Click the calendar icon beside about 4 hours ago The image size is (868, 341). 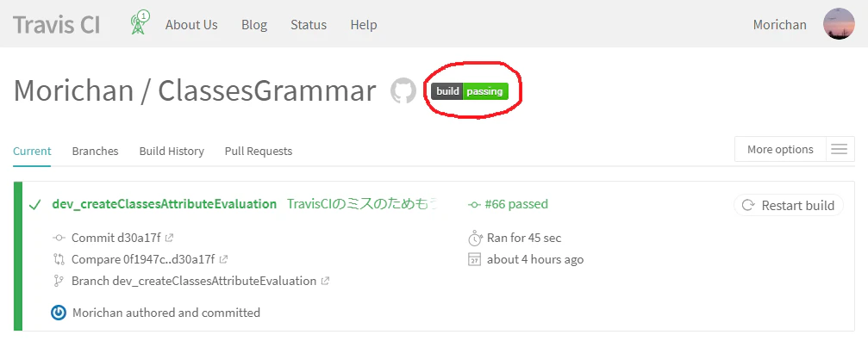(x=474, y=260)
